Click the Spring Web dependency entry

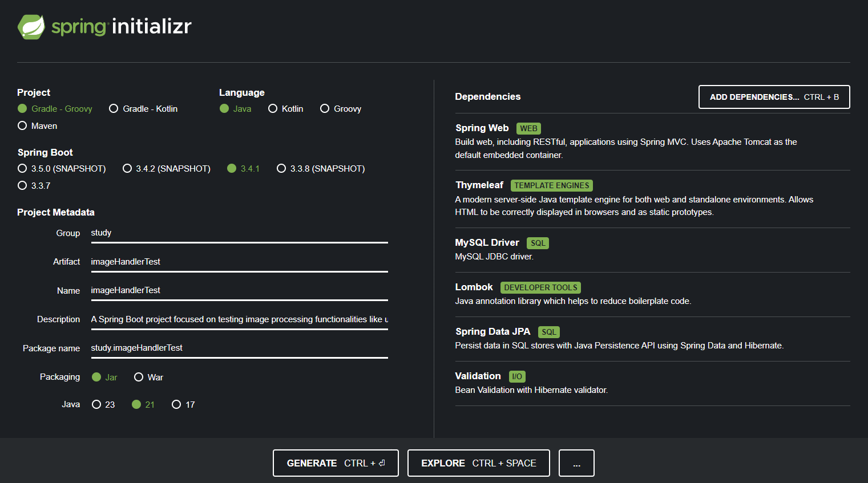pyautogui.click(x=652, y=141)
